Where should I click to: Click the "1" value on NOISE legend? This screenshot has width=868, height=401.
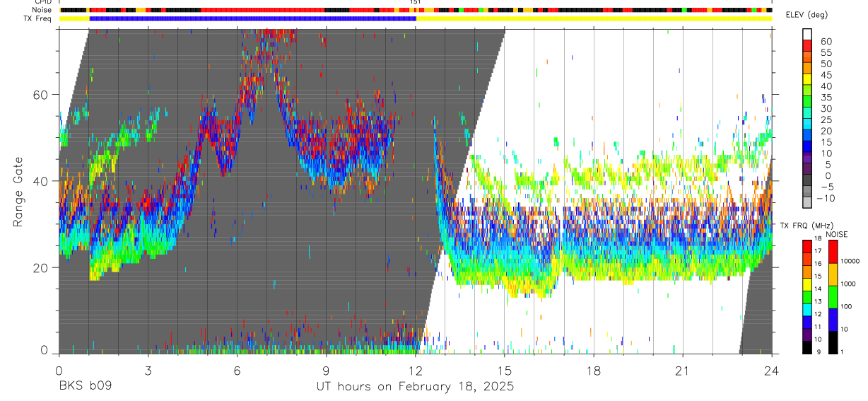click(843, 352)
